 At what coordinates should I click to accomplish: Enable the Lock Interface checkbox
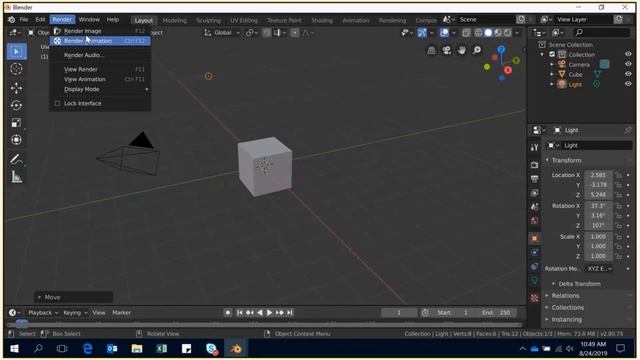click(x=58, y=104)
